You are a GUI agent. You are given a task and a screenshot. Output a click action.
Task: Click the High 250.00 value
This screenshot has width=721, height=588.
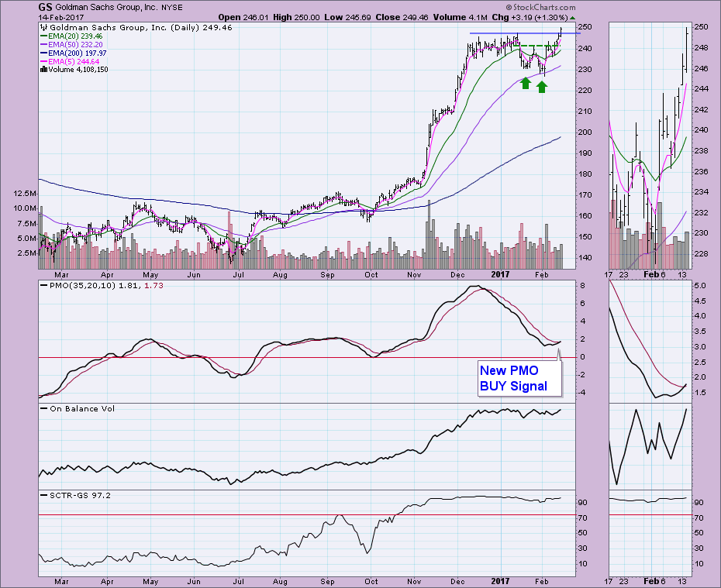click(296, 18)
